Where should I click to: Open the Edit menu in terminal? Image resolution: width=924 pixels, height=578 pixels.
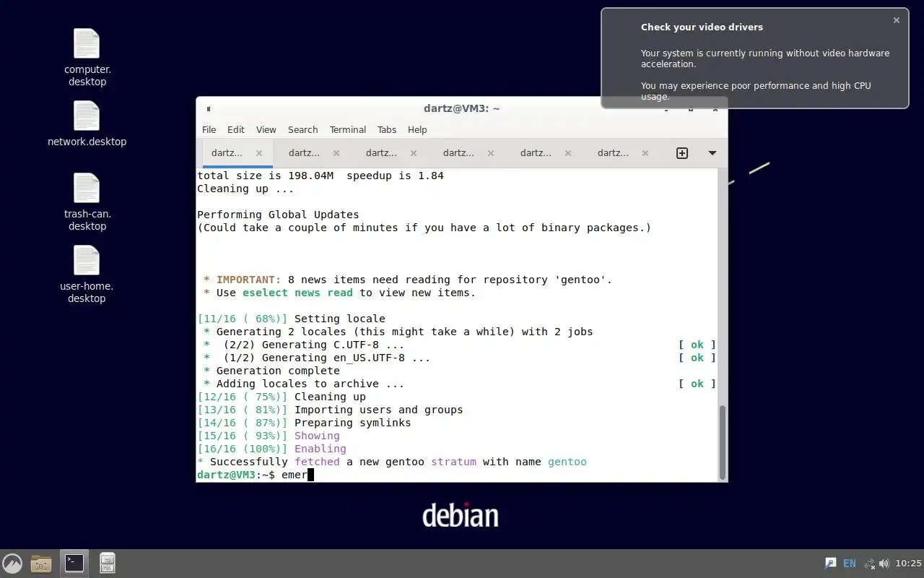click(236, 129)
